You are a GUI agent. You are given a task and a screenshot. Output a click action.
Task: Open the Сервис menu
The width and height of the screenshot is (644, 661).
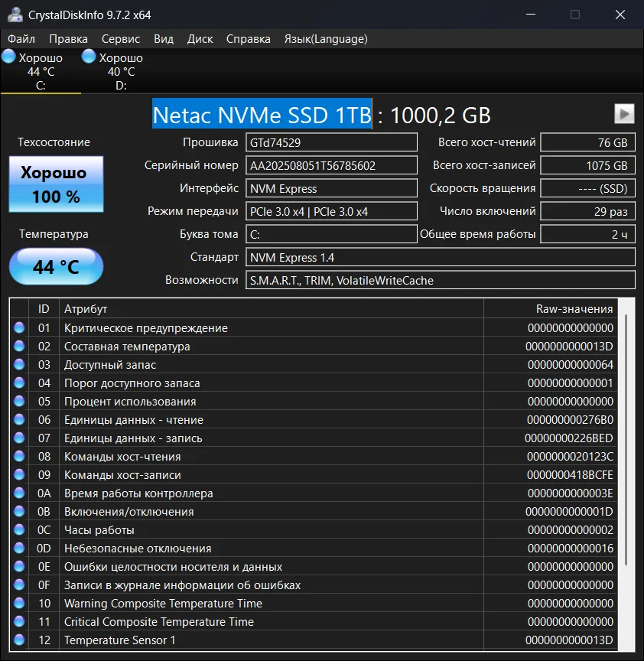[x=121, y=39]
